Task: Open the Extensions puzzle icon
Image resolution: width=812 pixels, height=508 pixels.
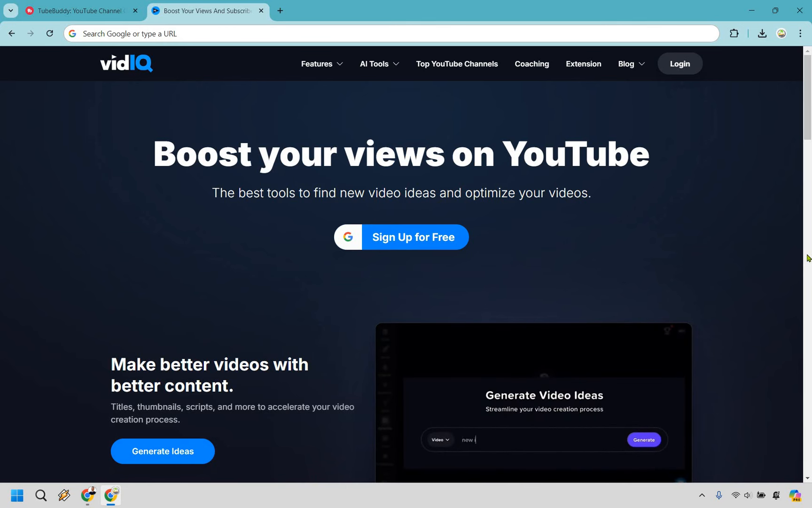Action: click(x=734, y=33)
